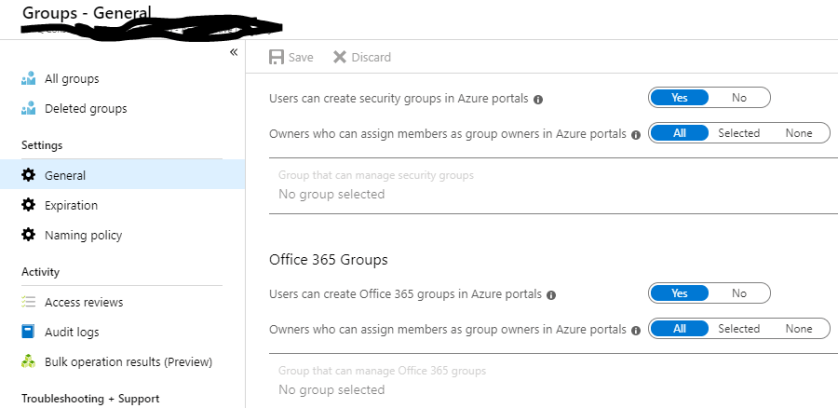Viewport: 838px width, 408px height.
Task: Set Office 365 groups creation to No
Action: [739, 294]
